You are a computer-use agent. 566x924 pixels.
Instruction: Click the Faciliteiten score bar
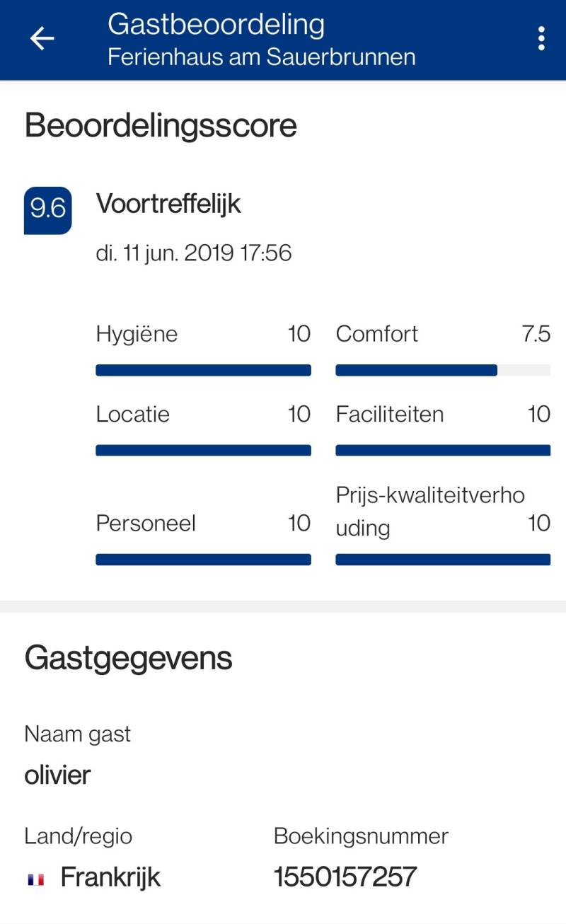pos(443,451)
